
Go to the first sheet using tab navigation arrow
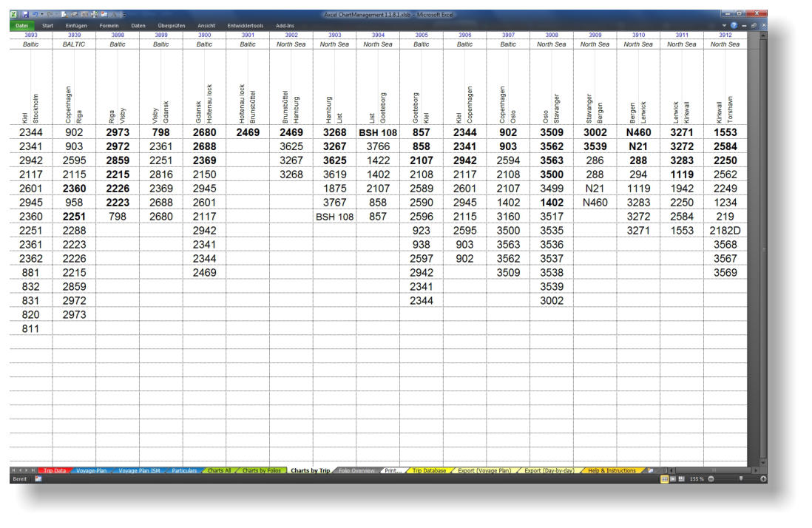(13, 470)
